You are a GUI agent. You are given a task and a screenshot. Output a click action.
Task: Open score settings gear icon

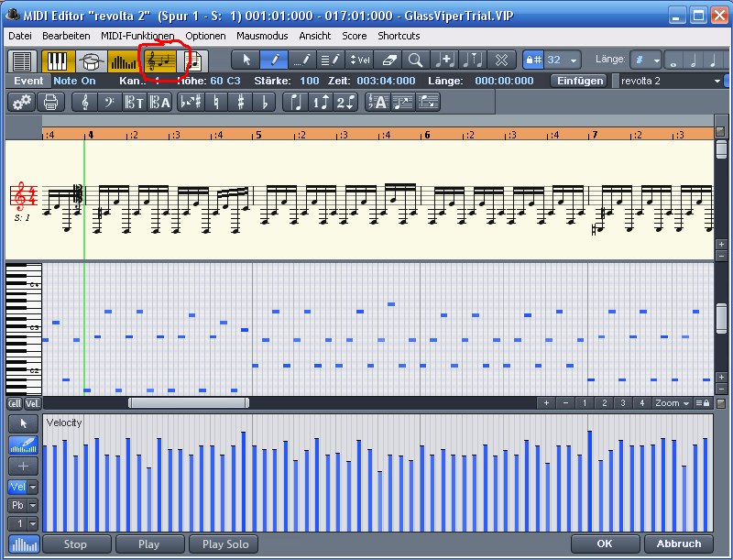(x=21, y=102)
